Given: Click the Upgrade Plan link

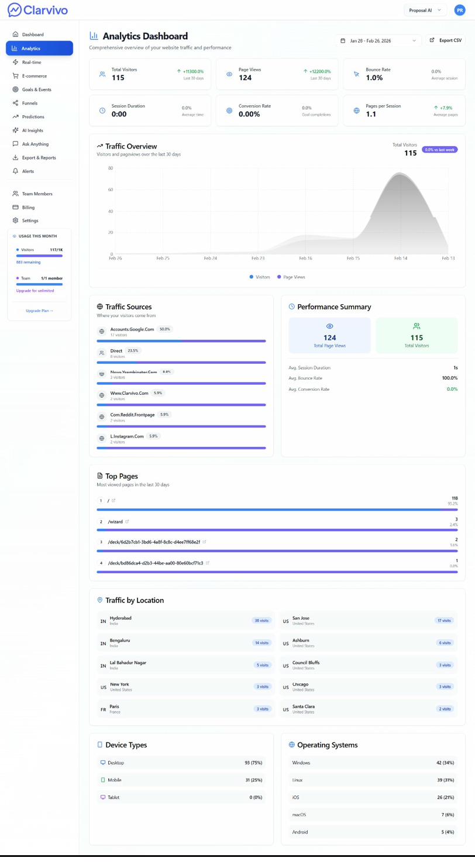Looking at the screenshot, I should pos(39,311).
